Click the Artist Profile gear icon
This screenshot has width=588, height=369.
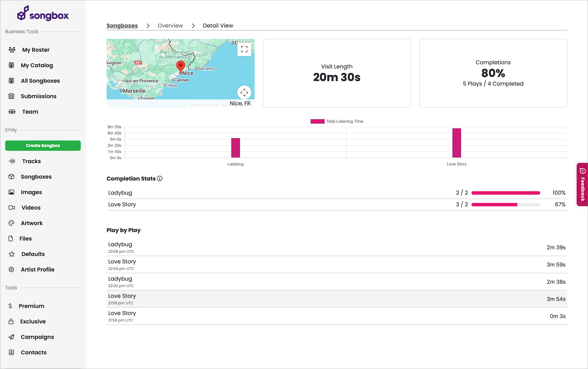click(x=12, y=269)
